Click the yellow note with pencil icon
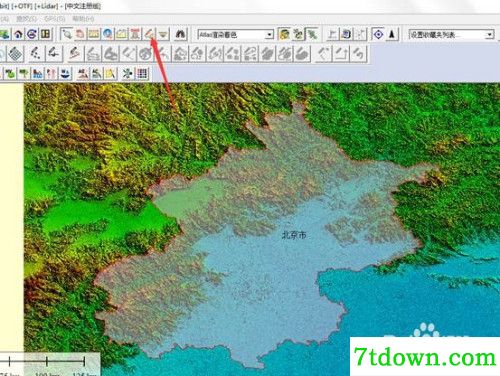Screen dimensions: 500x376 coord(111,73)
